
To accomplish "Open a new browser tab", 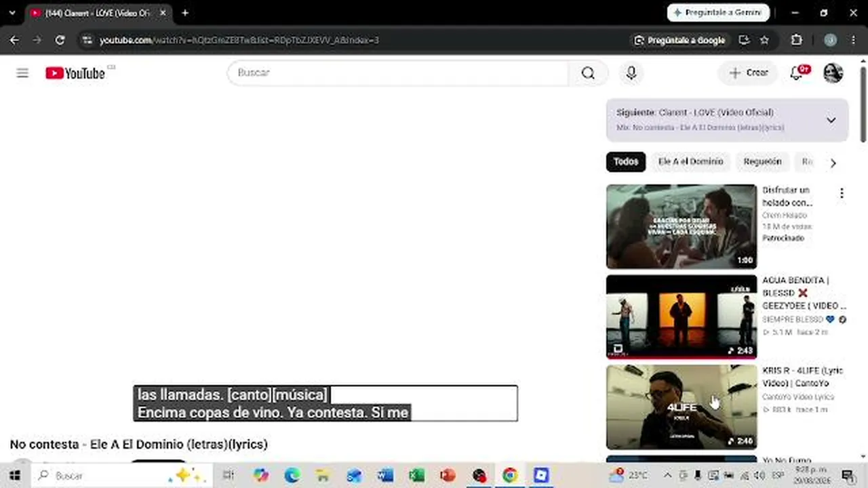I will click(185, 13).
